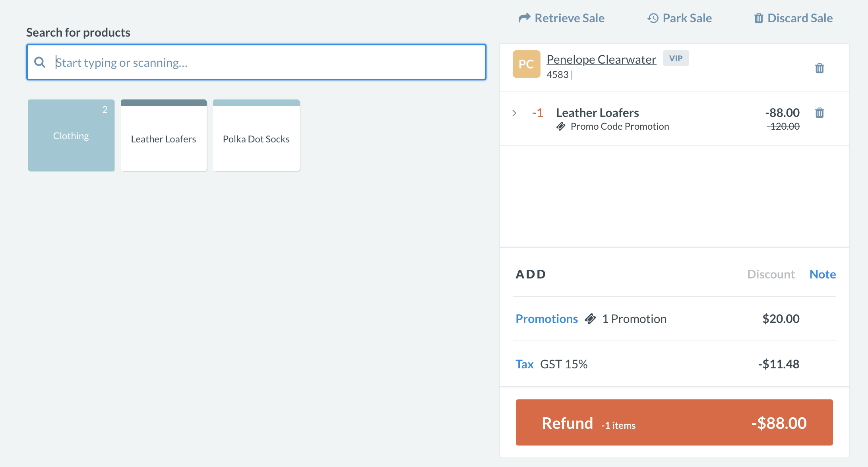868x467 pixels.
Task: Click the Promo Code Promotion tag icon
Action: pyautogui.click(x=561, y=126)
